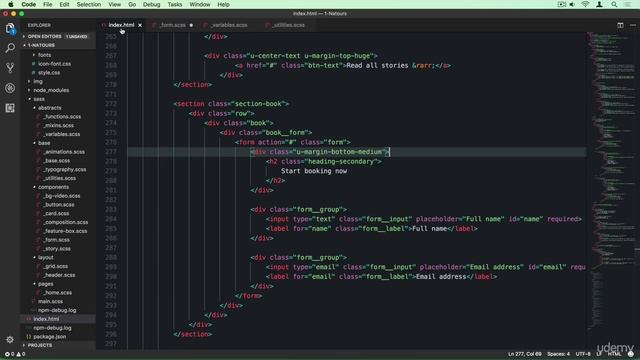Click Ln 277, Col 69 cursor position indicator
The height and width of the screenshot is (360, 640).
click(x=524, y=354)
